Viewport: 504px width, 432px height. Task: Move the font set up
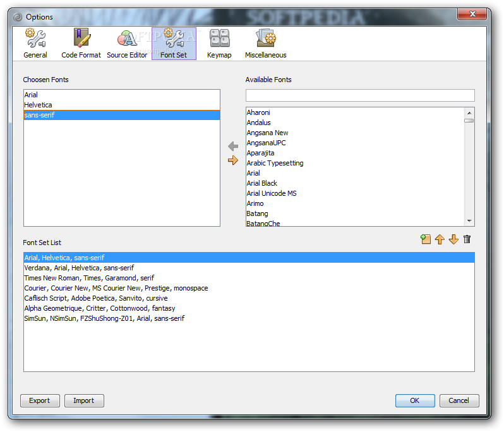pyautogui.click(x=440, y=239)
